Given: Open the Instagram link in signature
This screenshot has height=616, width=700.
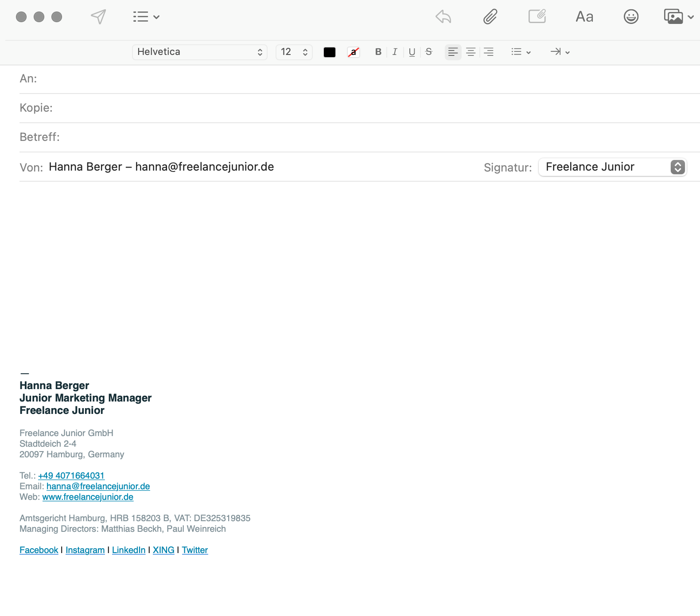Looking at the screenshot, I should pos(85,550).
